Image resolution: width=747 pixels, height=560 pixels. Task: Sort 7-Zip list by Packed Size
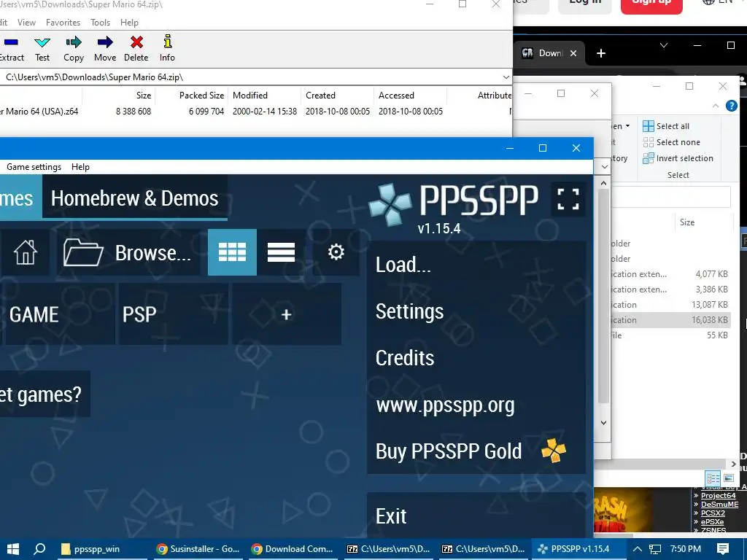click(x=192, y=96)
